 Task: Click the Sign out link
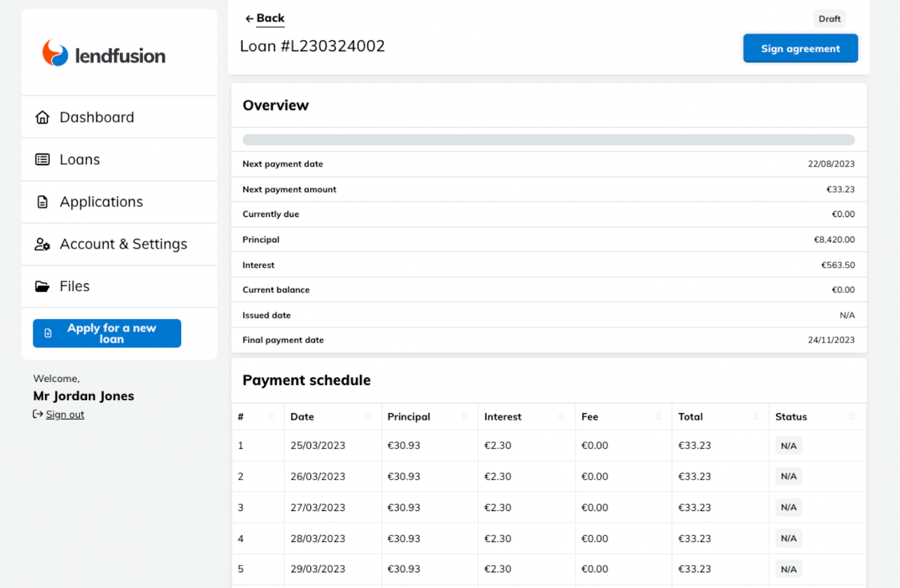(x=65, y=414)
